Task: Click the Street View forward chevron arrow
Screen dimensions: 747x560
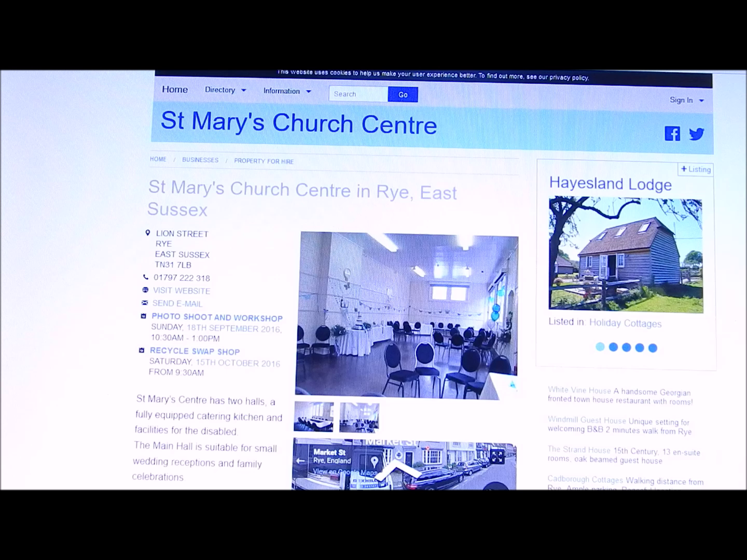Action: tap(397, 471)
